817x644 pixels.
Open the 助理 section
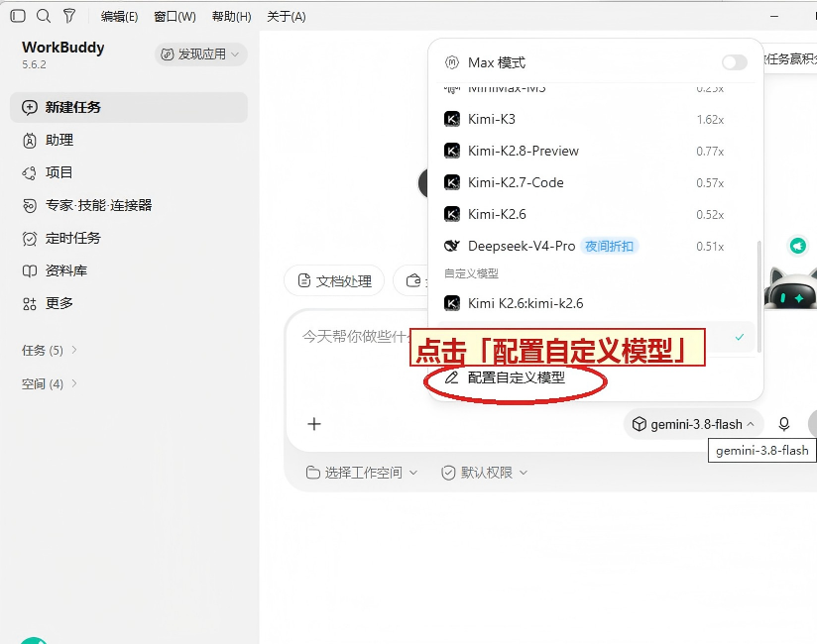point(129,140)
